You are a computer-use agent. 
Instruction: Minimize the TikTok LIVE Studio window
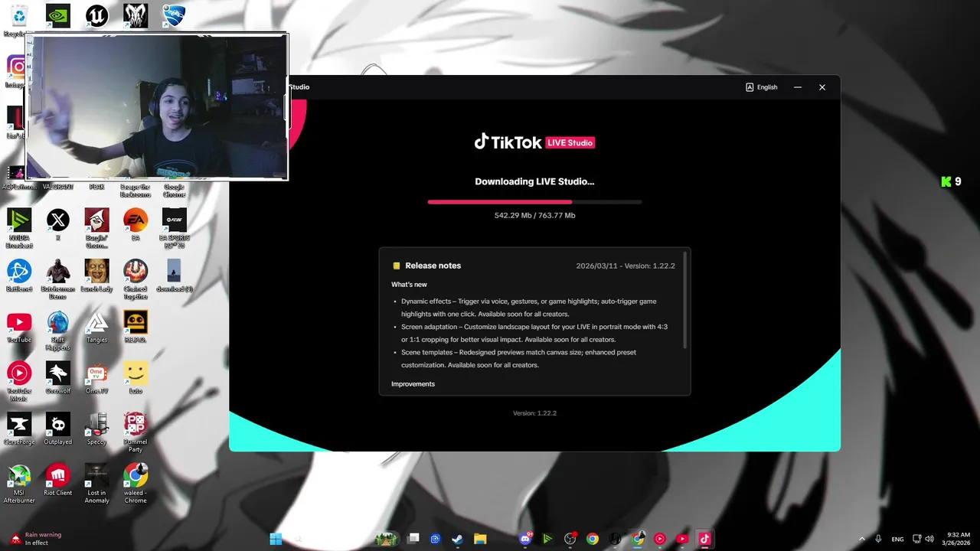798,87
